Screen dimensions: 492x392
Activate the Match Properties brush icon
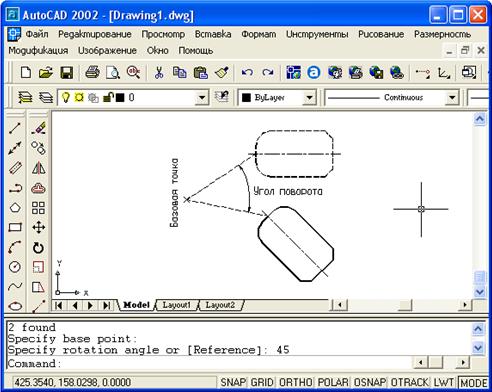pyautogui.click(x=222, y=72)
